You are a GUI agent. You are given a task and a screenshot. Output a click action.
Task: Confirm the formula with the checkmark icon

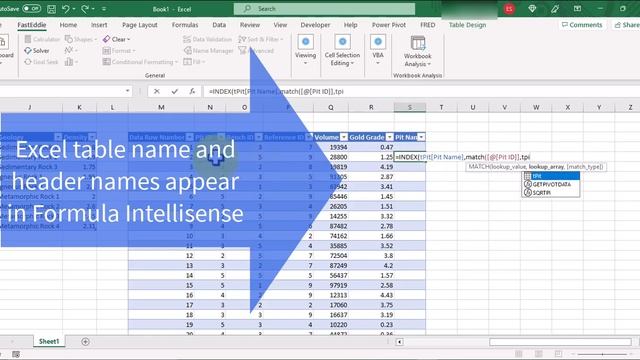(x=174, y=91)
